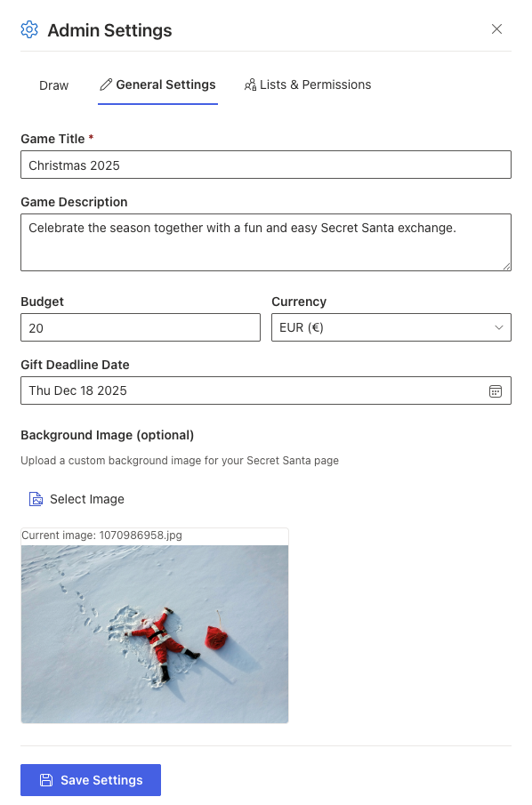Click the image file icon beside Select Image
This screenshot has width=532, height=805.
(x=36, y=499)
